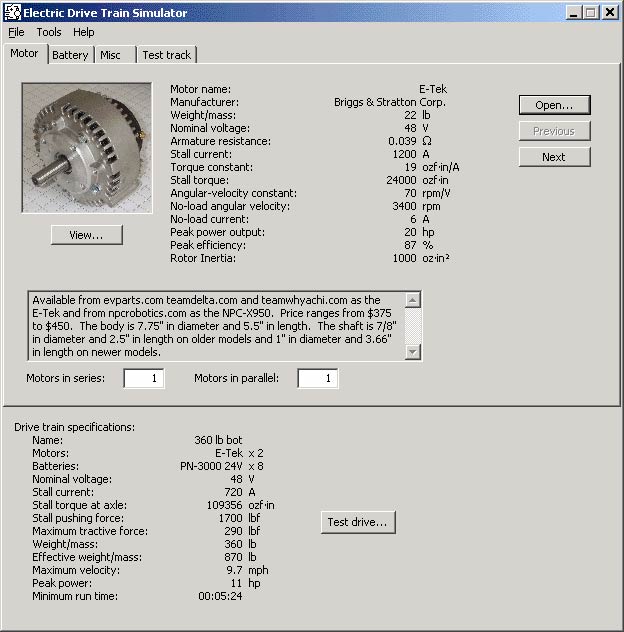Click the Motors in parallel field
The width and height of the screenshot is (624, 632).
(x=318, y=378)
